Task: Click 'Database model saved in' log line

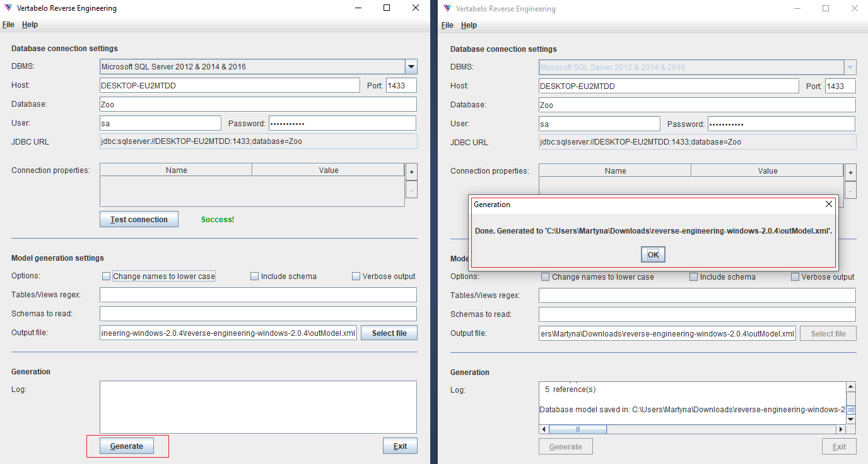Action: point(692,409)
